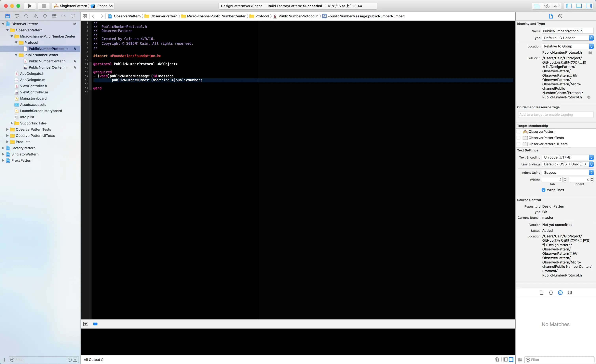This screenshot has height=364, width=596.
Task: Open the Breakpoint navigator icon
Action: tap(64, 16)
